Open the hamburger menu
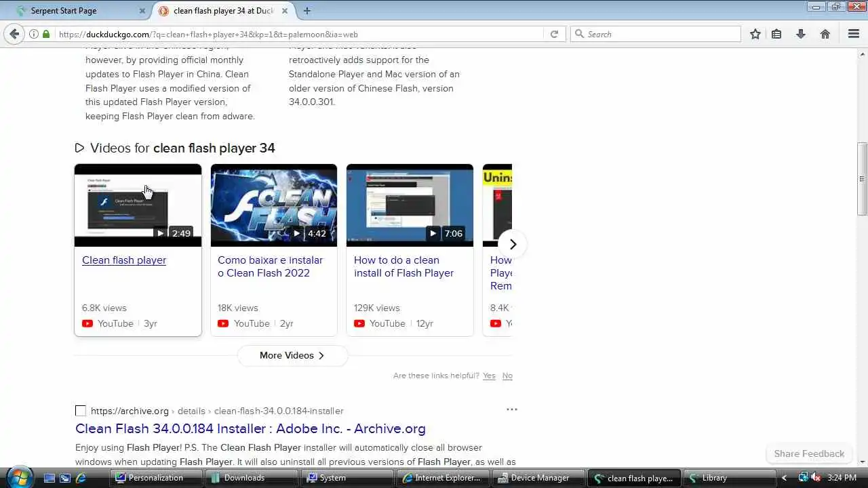 (x=854, y=34)
